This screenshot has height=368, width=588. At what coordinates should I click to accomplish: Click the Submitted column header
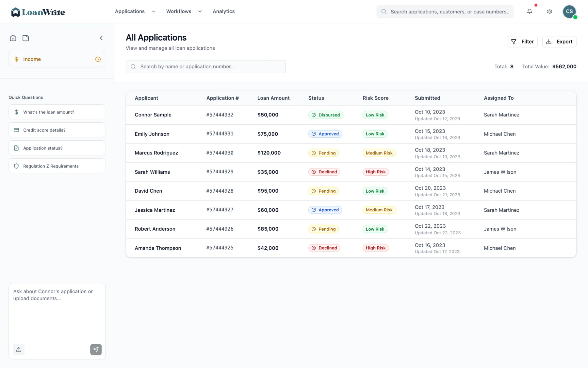click(x=427, y=98)
